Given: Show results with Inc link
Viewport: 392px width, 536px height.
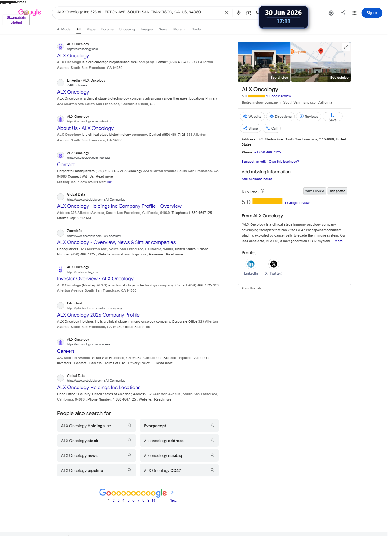Looking at the screenshot, I should point(109,182).
